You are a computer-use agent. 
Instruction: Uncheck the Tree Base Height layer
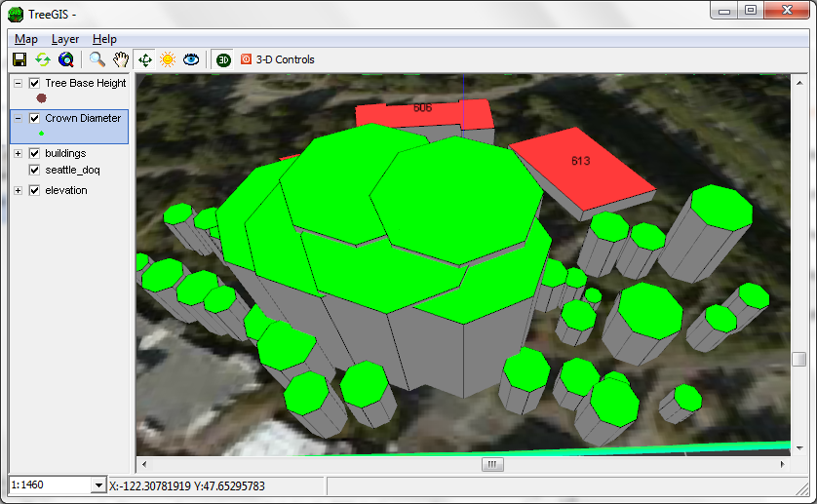click(x=34, y=84)
